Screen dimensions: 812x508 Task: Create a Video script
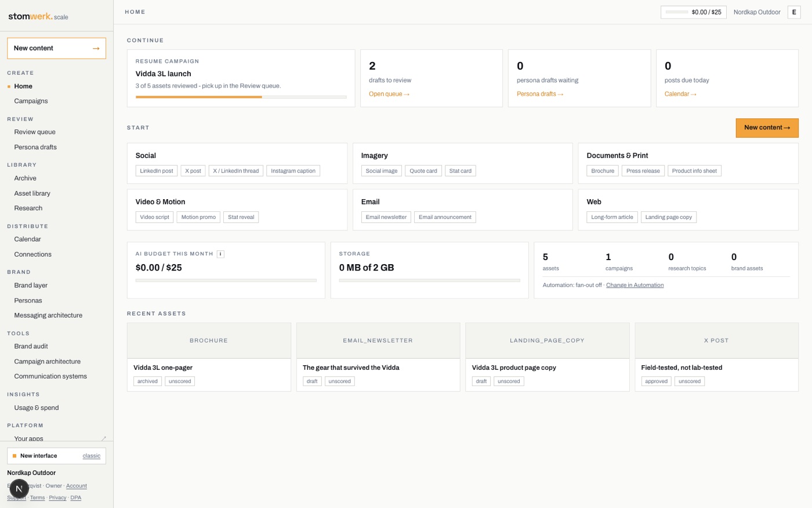[x=154, y=217]
